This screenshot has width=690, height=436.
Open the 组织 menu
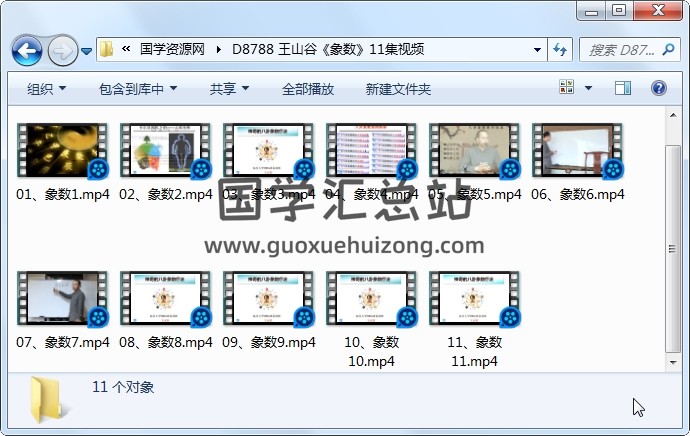[x=46, y=89]
